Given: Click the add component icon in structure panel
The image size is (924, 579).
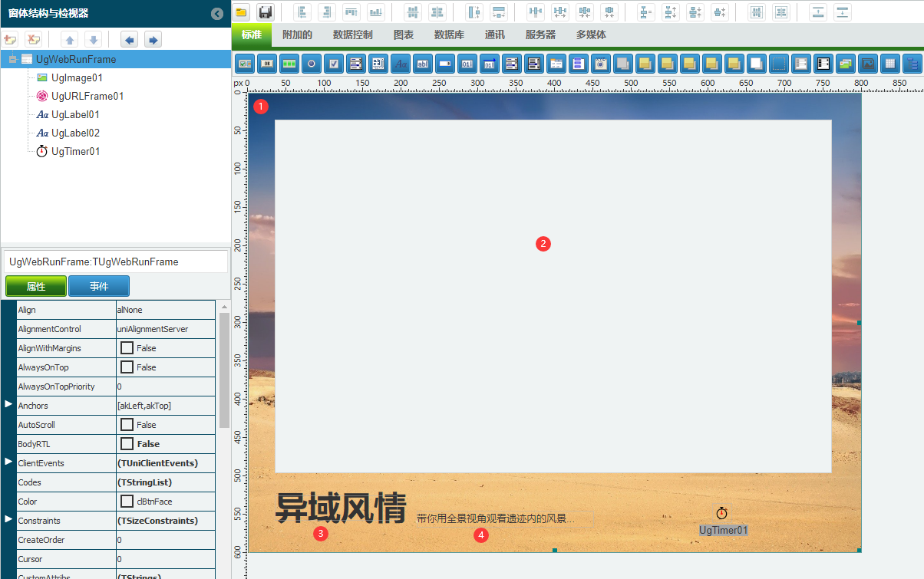Looking at the screenshot, I should [x=11, y=40].
